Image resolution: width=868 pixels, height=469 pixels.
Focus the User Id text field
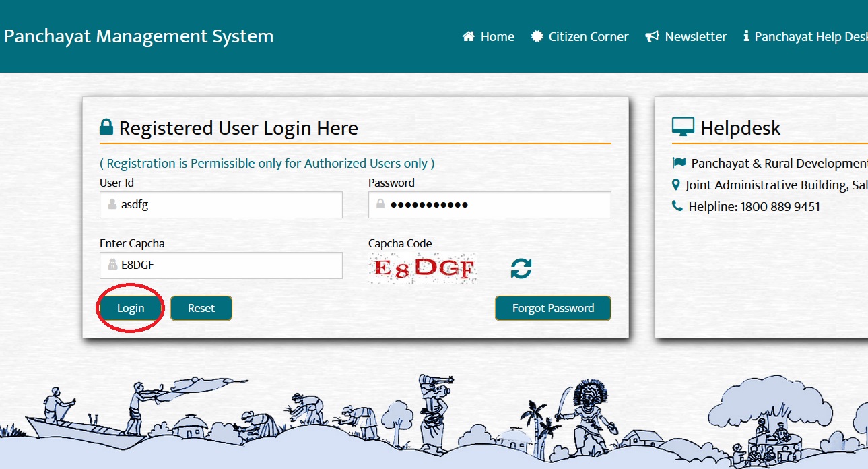coord(229,205)
